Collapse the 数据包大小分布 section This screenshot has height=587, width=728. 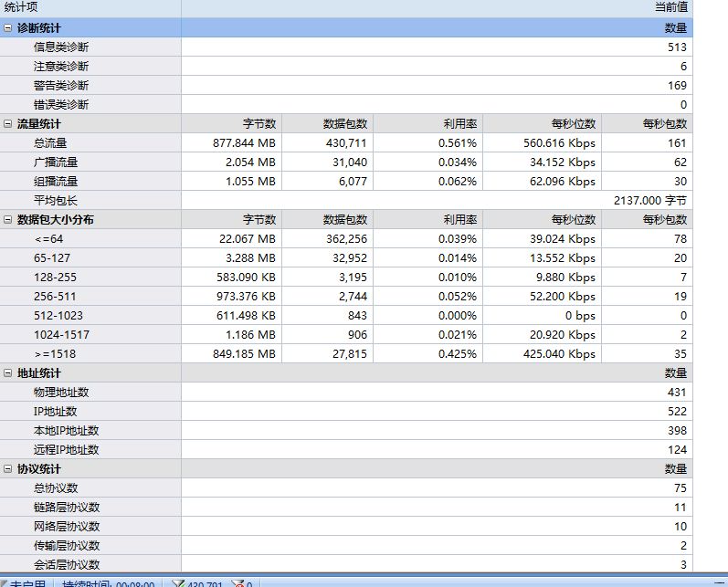7,219
